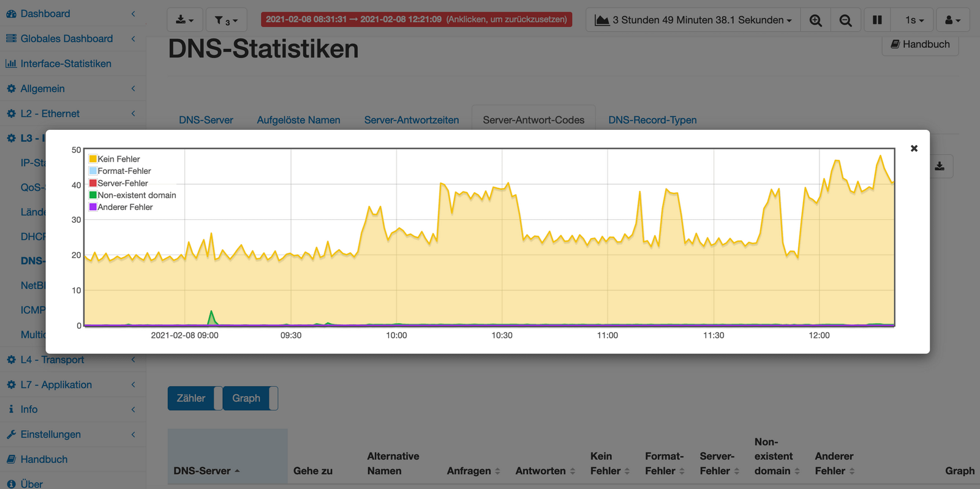Switch to the DNS-Record-Typen tab
The image size is (980, 489).
tap(652, 120)
